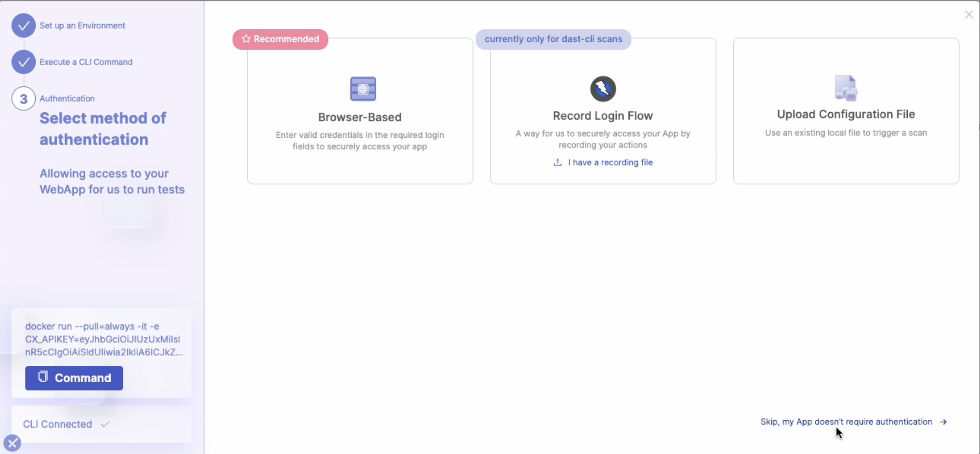Click the docker run command text

[x=104, y=339]
